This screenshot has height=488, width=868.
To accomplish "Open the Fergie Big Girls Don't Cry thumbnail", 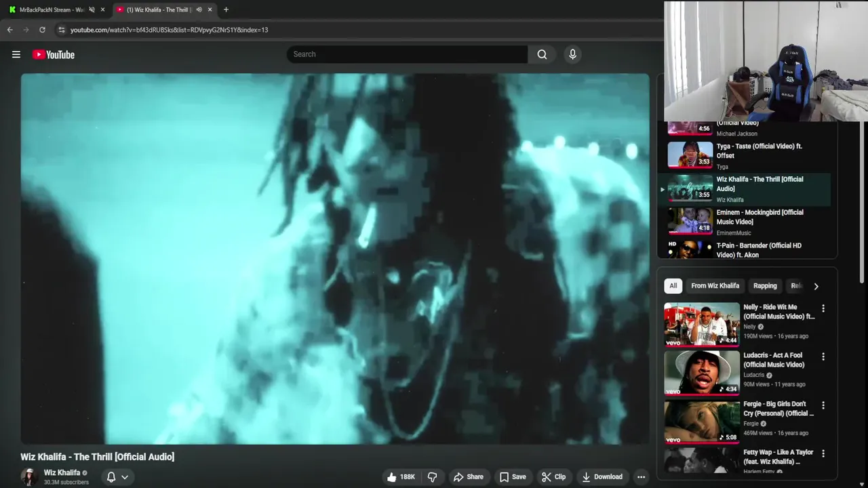I will point(702,421).
